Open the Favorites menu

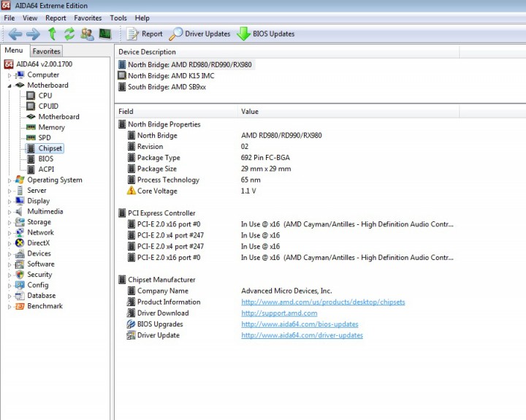(x=88, y=18)
